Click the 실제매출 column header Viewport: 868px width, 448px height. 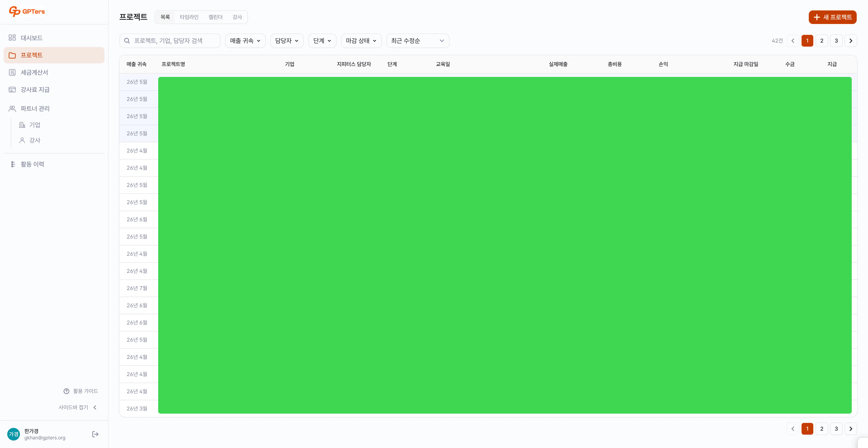pos(558,64)
